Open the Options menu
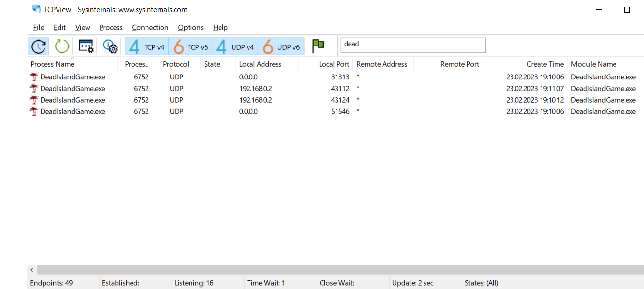 click(190, 28)
